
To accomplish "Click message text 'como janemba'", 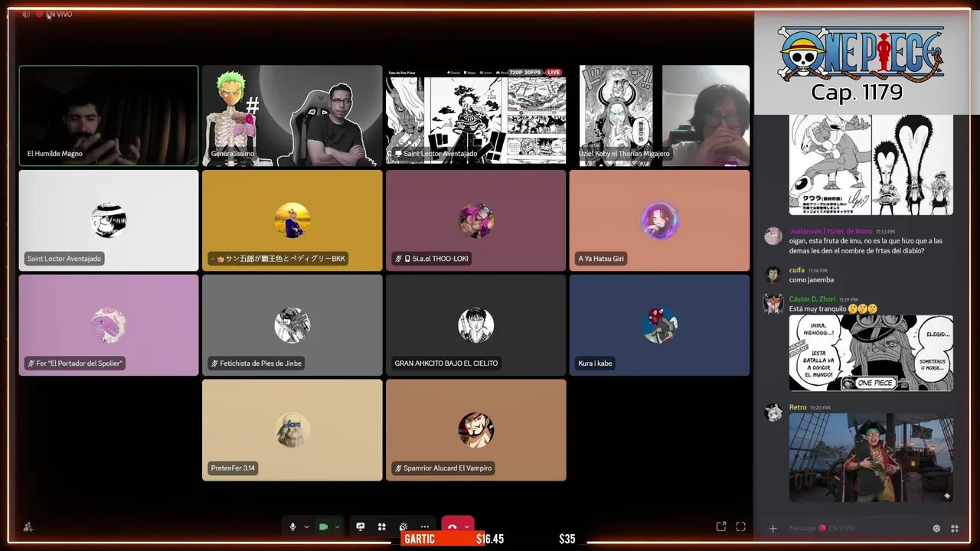I will (812, 280).
